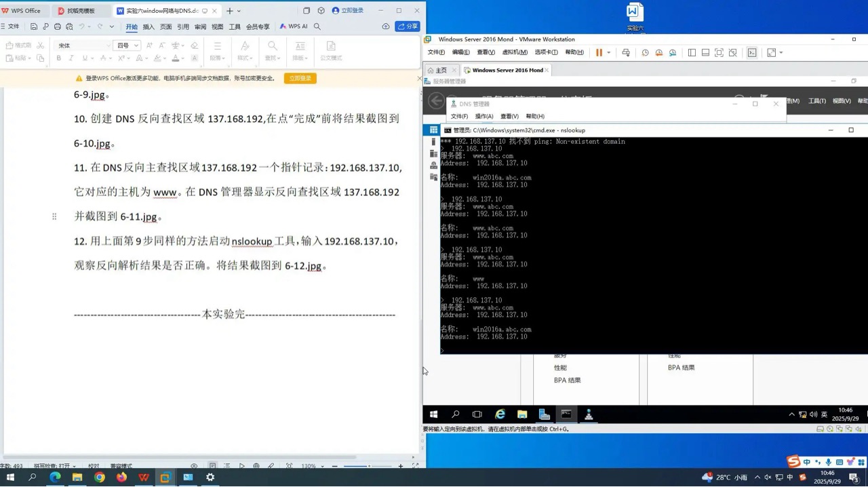Click Increase font size A+ icon

[x=150, y=45]
